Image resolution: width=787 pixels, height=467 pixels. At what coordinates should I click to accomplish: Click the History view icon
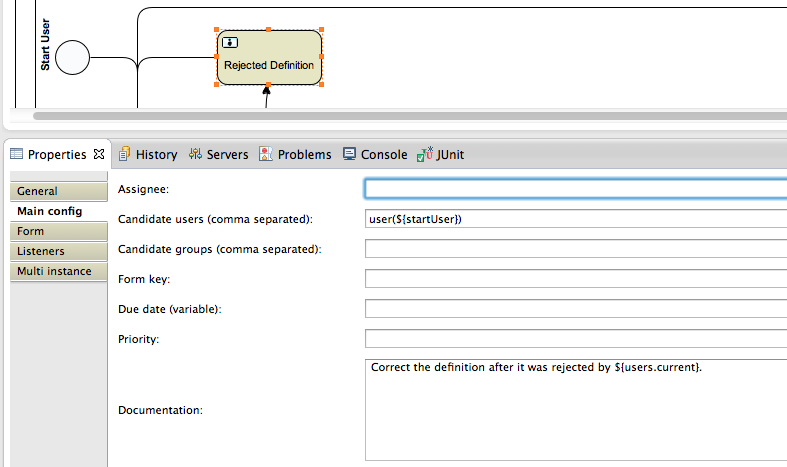[x=125, y=154]
